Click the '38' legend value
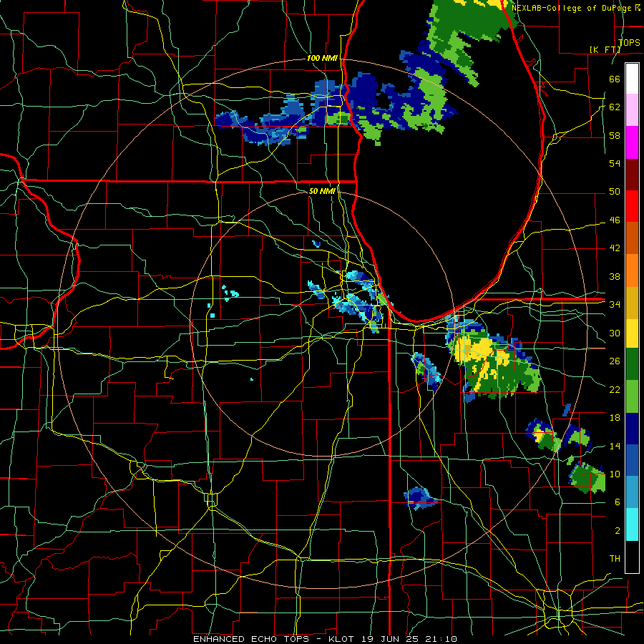Screen dimensions: 644x644 (x=615, y=276)
